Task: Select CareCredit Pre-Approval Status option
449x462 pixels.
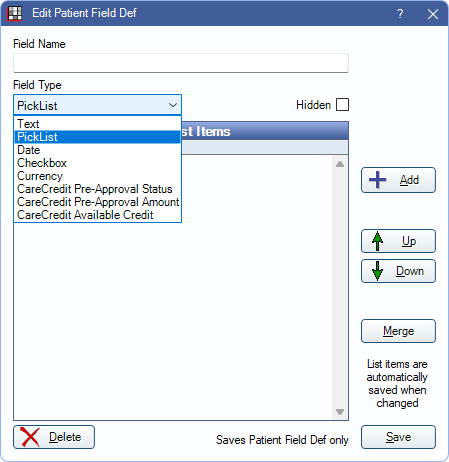Action: [x=97, y=189]
